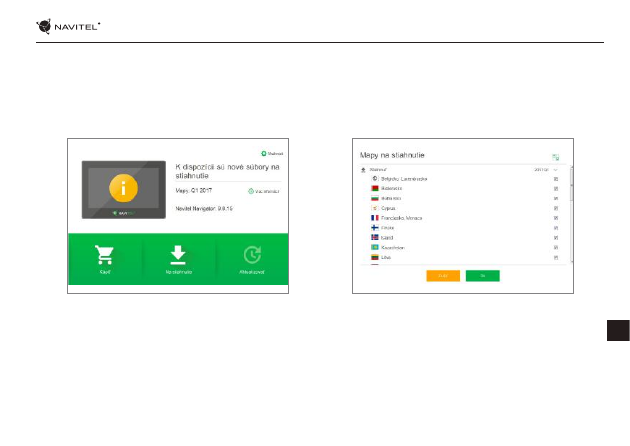Click the Aktualizovať clock refresh icon
Screen dimensions: 630x446
(x=252, y=255)
